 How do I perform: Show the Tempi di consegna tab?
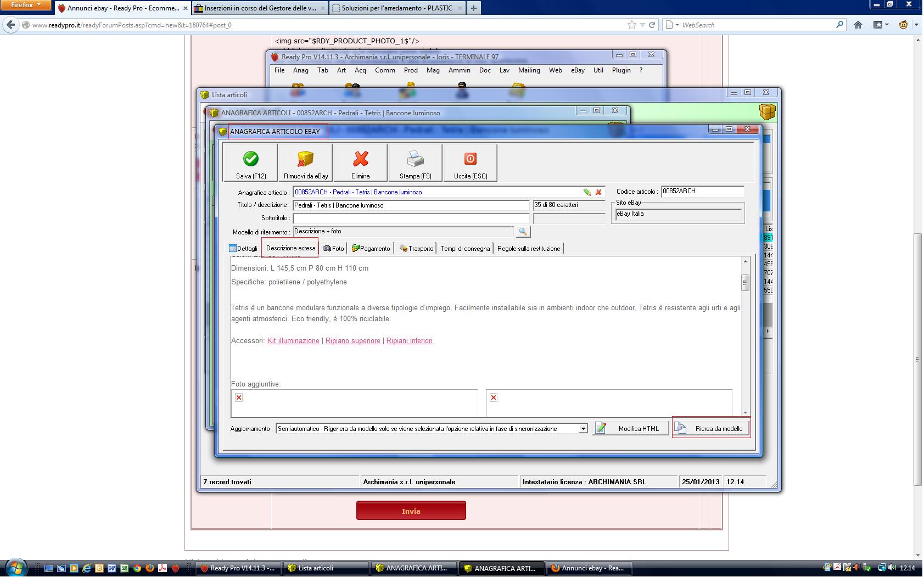(x=465, y=249)
